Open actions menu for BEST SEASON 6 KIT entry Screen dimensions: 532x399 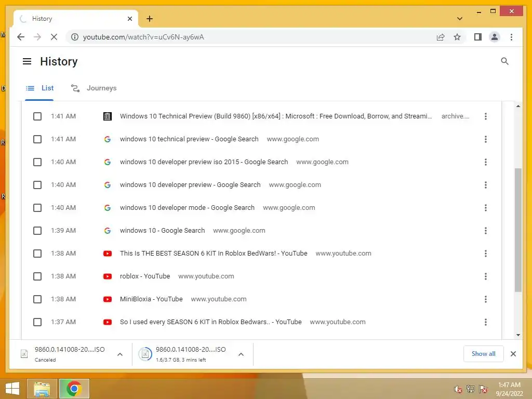point(486,254)
